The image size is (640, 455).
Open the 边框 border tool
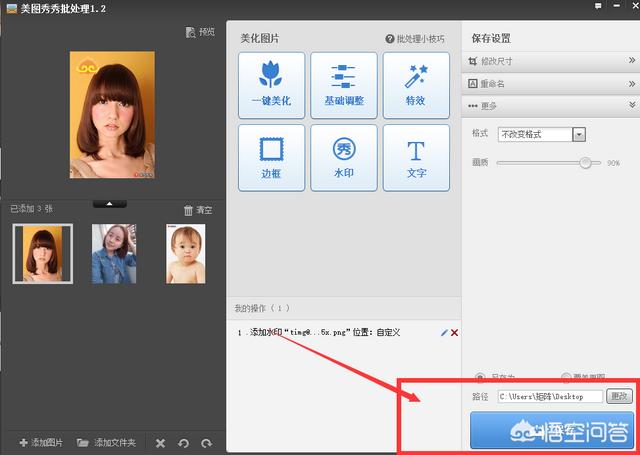tap(271, 158)
